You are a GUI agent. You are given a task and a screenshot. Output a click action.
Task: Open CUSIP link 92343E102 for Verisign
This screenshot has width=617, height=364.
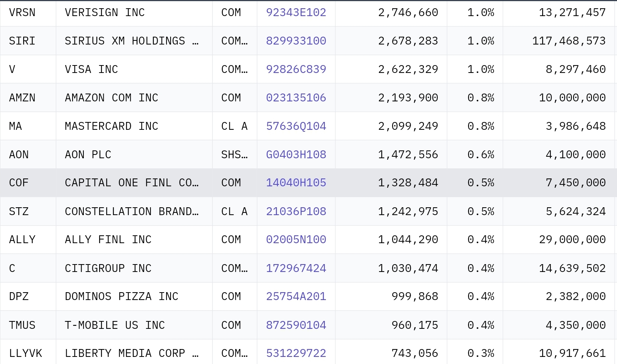(x=296, y=12)
